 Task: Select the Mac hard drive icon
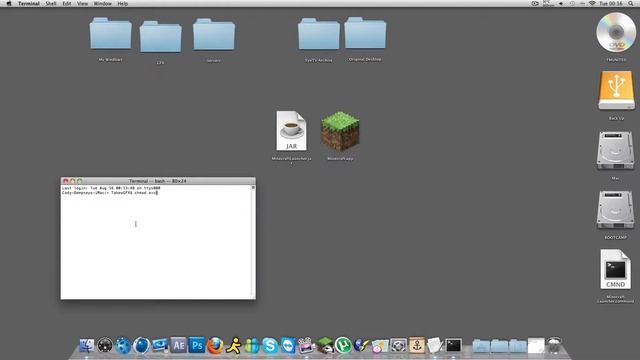click(x=615, y=150)
